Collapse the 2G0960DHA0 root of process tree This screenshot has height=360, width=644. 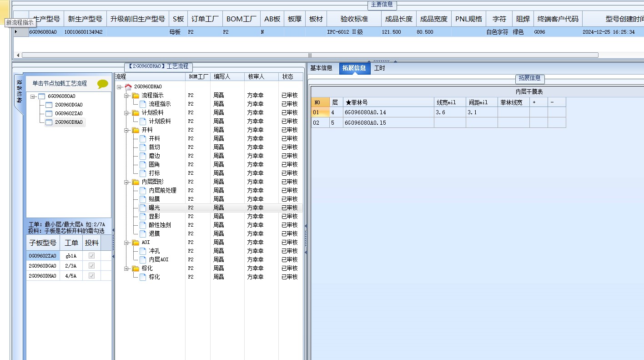click(x=119, y=86)
